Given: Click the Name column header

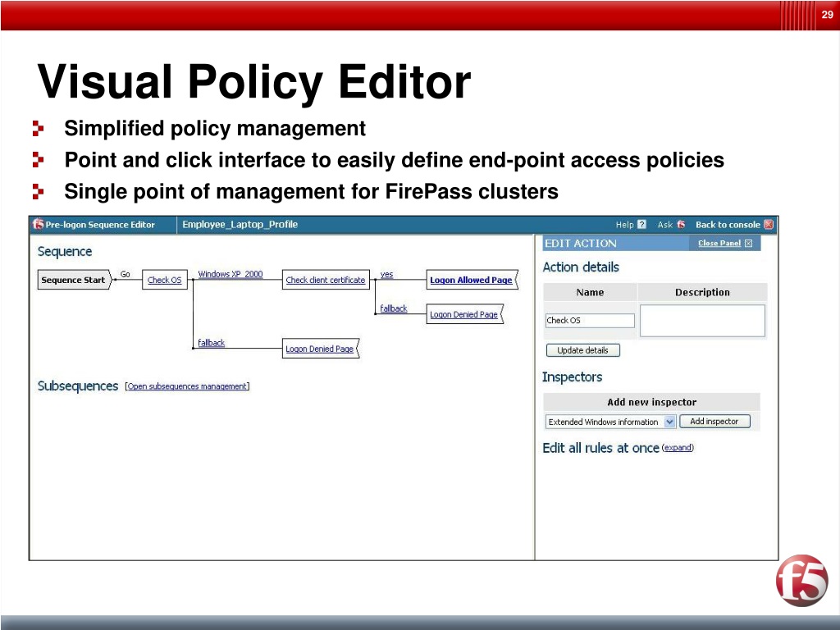Looking at the screenshot, I should [590, 292].
